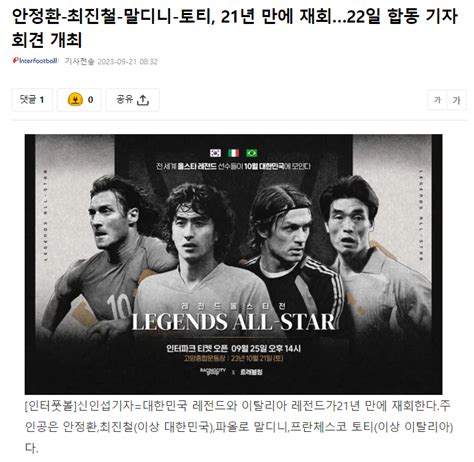Click the 공유 label text
This screenshot has width=474, height=462.
pos(125,99)
